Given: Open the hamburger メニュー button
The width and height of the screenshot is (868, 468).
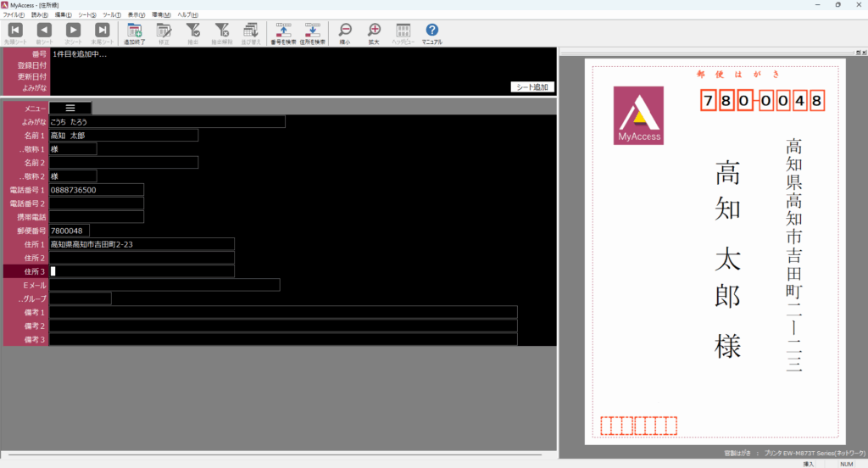Looking at the screenshot, I should coord(70,108).
